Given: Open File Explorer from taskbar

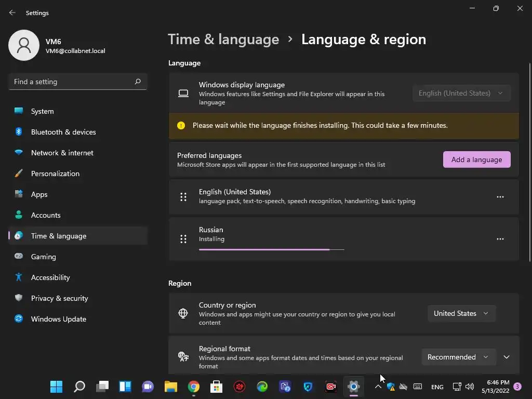Looking at the screenshot, I should [x=171, y=387].
